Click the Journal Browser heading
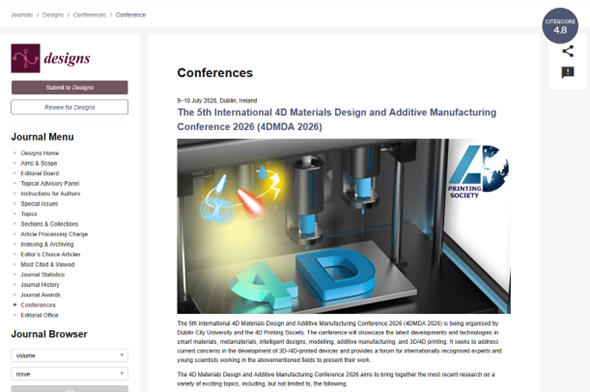590x392 pixels. coord(49,334)
